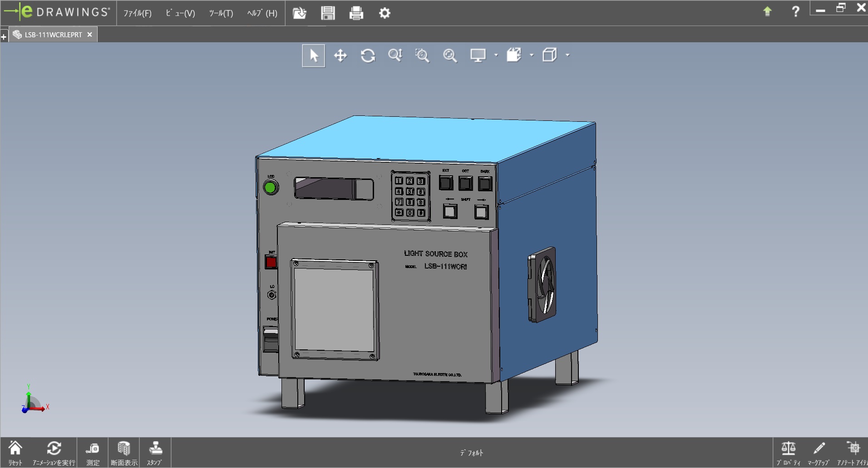Expand the scene options dropdown arrow
The width and height of the screenshot is (868, 468).
coord(532,55)
